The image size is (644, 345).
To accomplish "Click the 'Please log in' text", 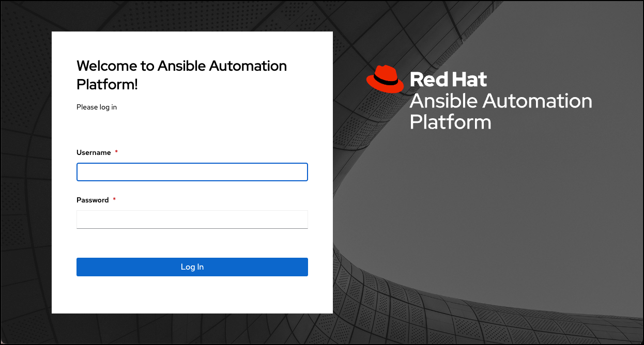I will pyautogui.click(x=97, y=107).
